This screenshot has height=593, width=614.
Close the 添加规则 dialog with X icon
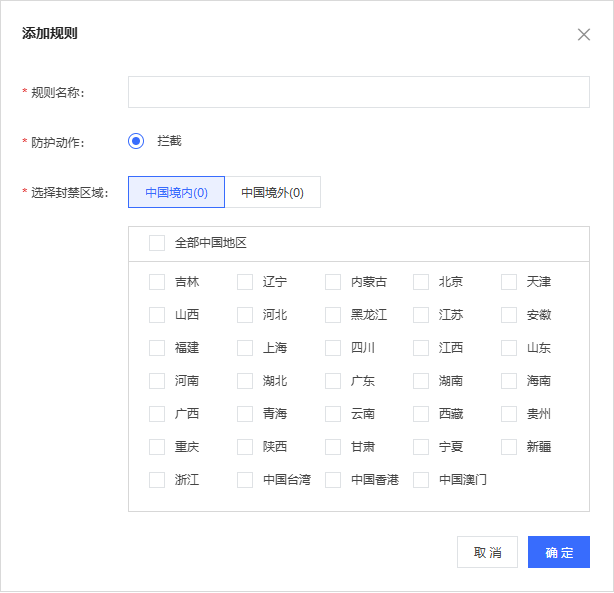pos(583,34)
